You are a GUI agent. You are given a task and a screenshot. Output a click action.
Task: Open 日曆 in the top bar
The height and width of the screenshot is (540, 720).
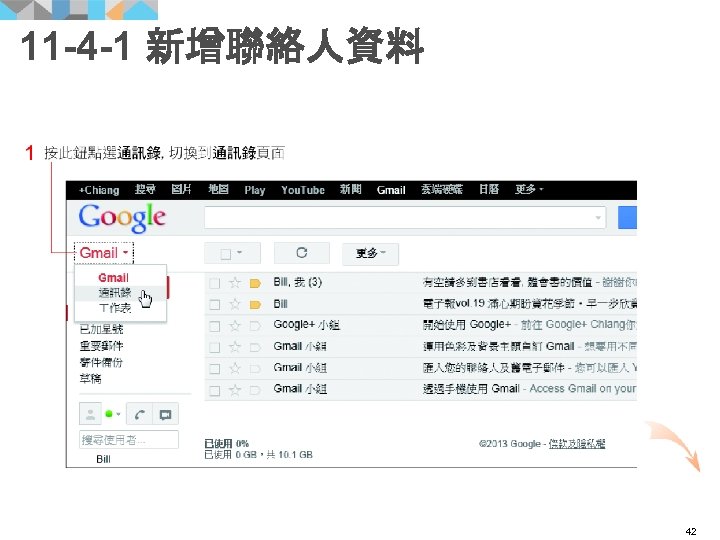[489, 189]
